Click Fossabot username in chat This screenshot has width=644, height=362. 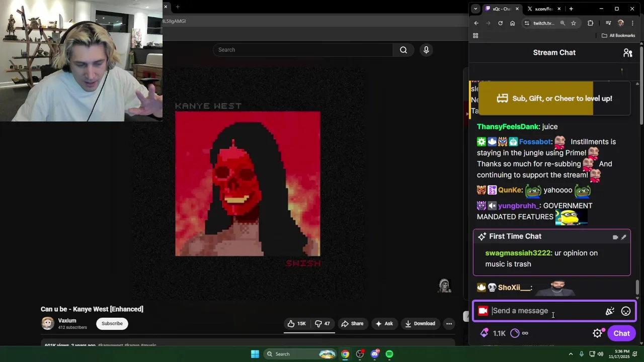pos(535,142)
